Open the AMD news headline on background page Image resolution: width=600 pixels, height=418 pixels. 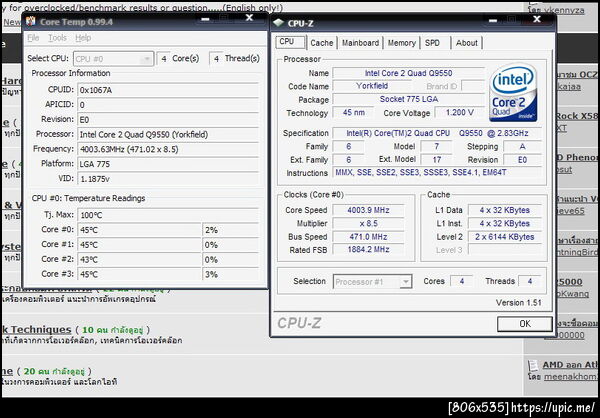(x=570, y=365)
